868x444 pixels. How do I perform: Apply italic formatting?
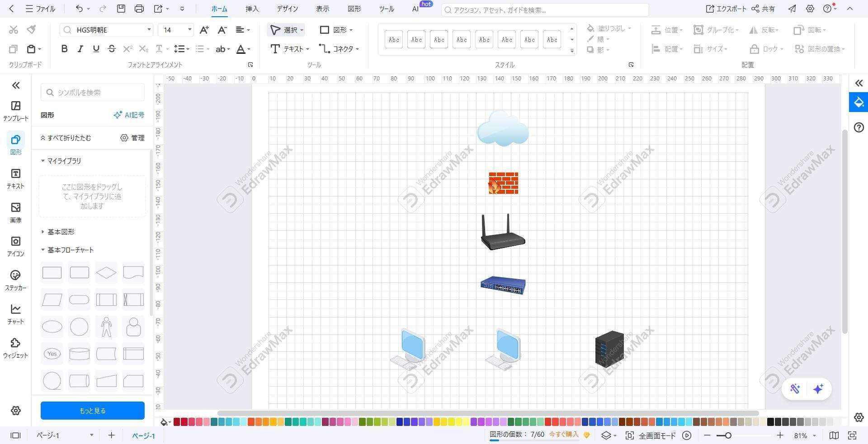(80, 49)
